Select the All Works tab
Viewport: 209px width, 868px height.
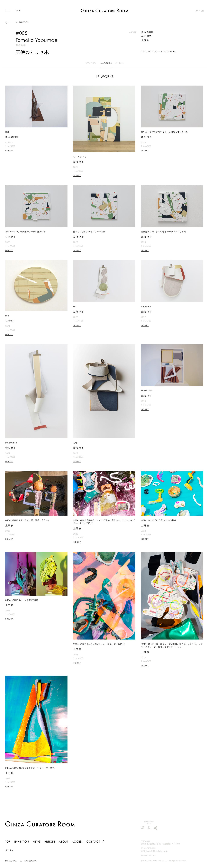[x=106, y=63]
